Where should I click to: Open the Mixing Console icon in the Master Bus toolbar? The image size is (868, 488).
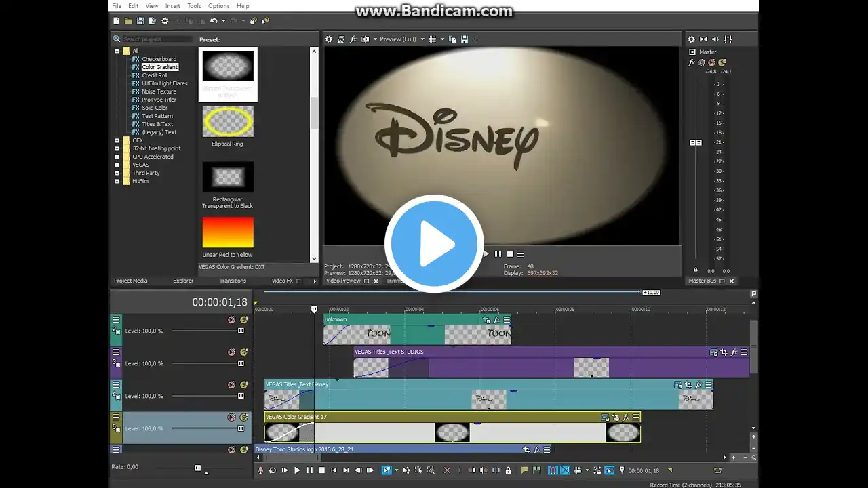(728, 39)
